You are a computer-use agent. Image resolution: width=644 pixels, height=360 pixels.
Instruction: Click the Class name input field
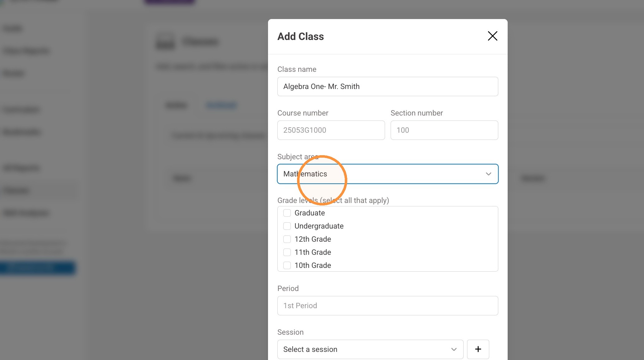(388, 86)
